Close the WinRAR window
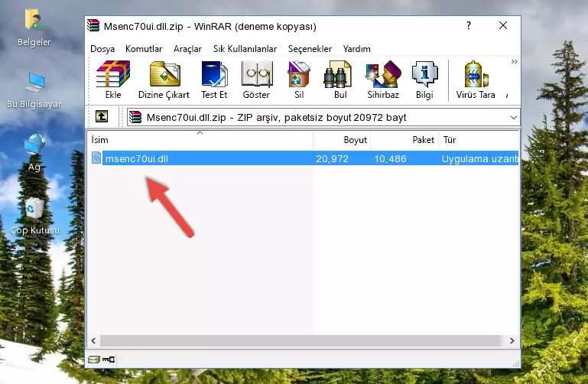The height and width of the screenshot is (384, 588). tap(503, 25)
